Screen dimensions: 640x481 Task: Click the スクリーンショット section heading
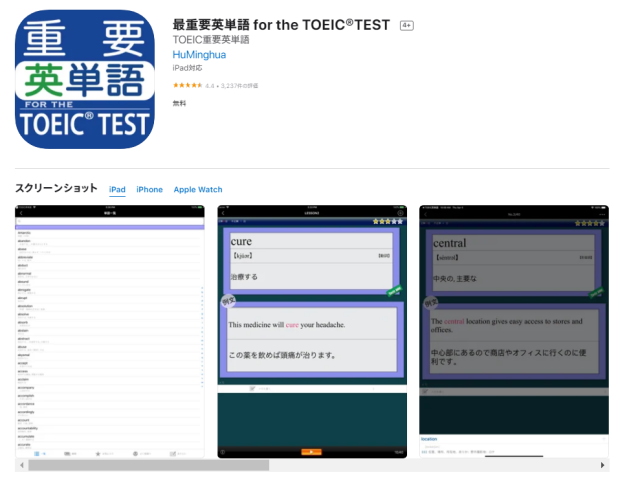tap(56, 188)
